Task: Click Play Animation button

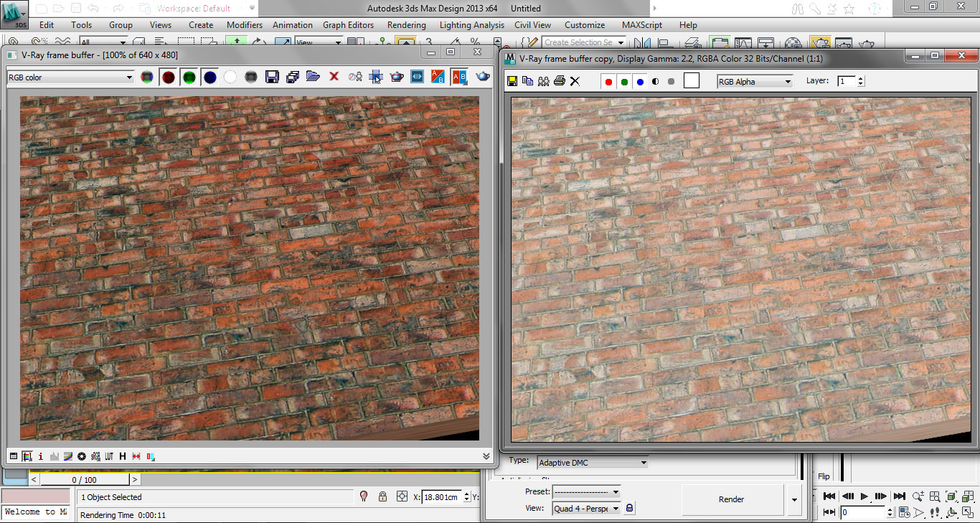Action: pyautogui.click(x=864, y=496)
